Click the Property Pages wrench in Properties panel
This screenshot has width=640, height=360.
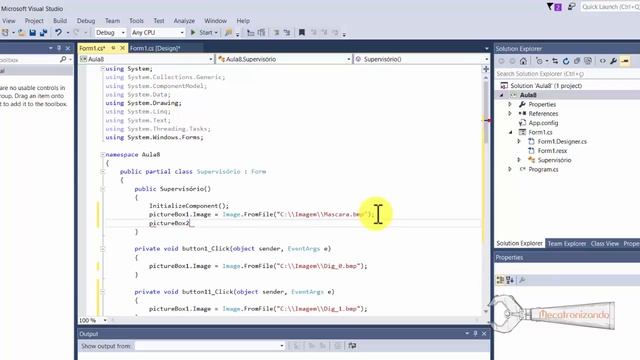pos(522,280)
